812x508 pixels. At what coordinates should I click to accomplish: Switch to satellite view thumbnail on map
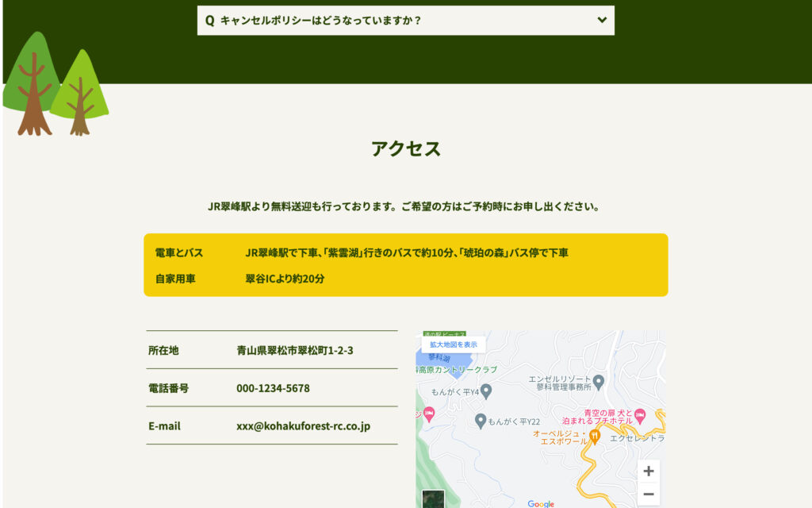pyautogui.click(x=433, y=500)
